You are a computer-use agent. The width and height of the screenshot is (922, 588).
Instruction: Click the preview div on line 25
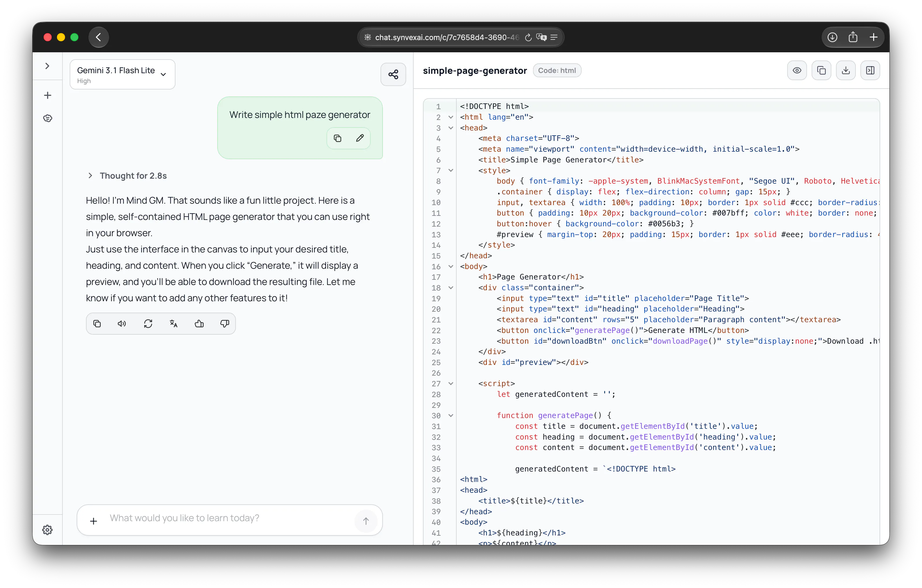(533, 362)
